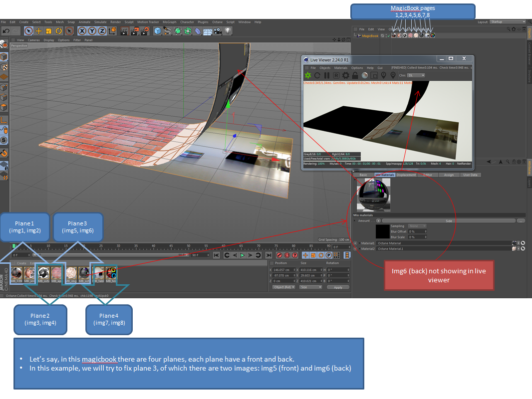
Task: Open Live Viewer Materials menu
Action: pyautogui.click(x=341, y=68)
